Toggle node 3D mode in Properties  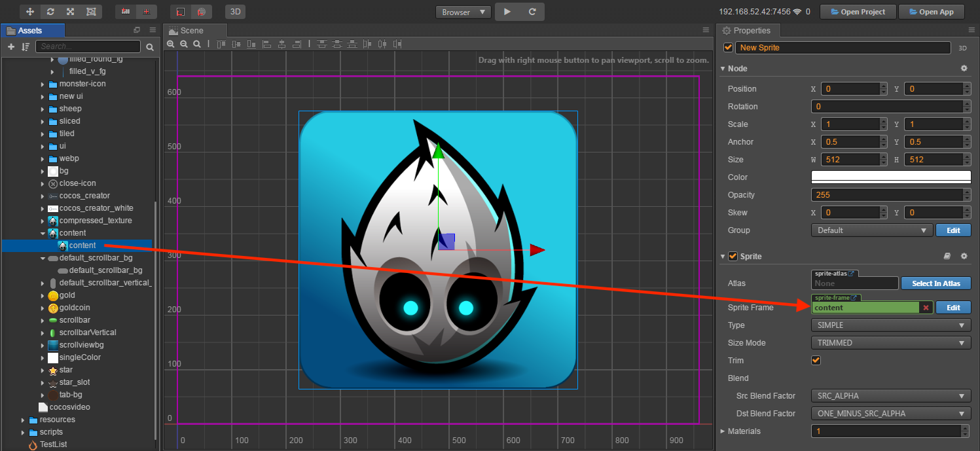(x=962, y=48)
